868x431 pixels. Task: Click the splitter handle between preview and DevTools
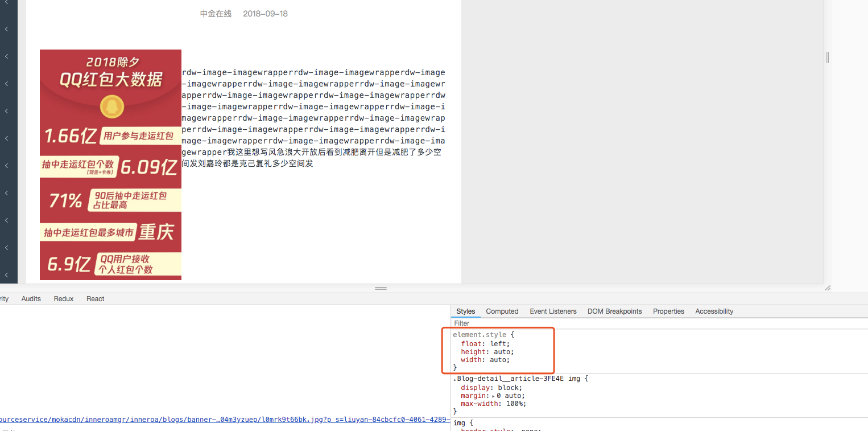click(381, 288)
